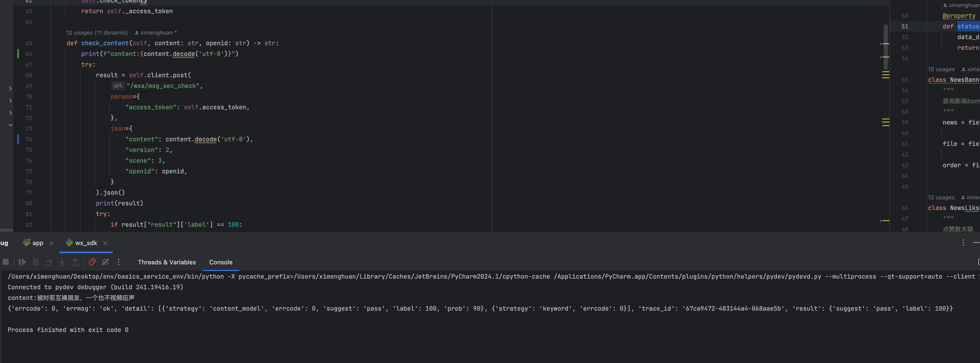Click the '12 usages' hint above NewsLiks class
This screenshot has height=363, width=980.
click(941, 197)
